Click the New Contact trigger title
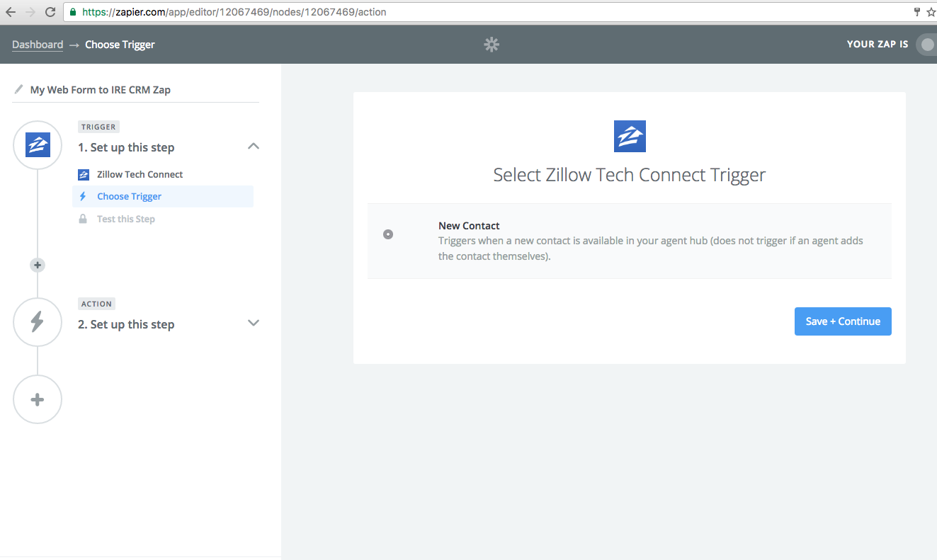The image size is (937, 560). 469,226
